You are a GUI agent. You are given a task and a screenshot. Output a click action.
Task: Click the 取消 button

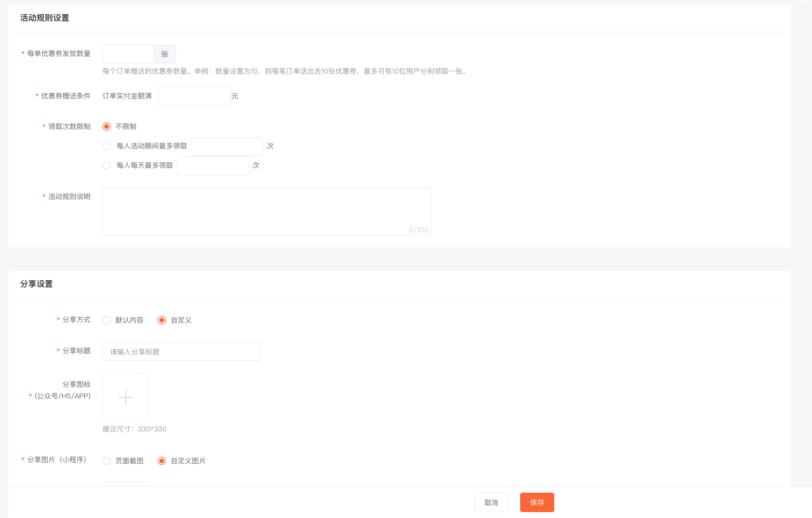(x=491, y=503)
